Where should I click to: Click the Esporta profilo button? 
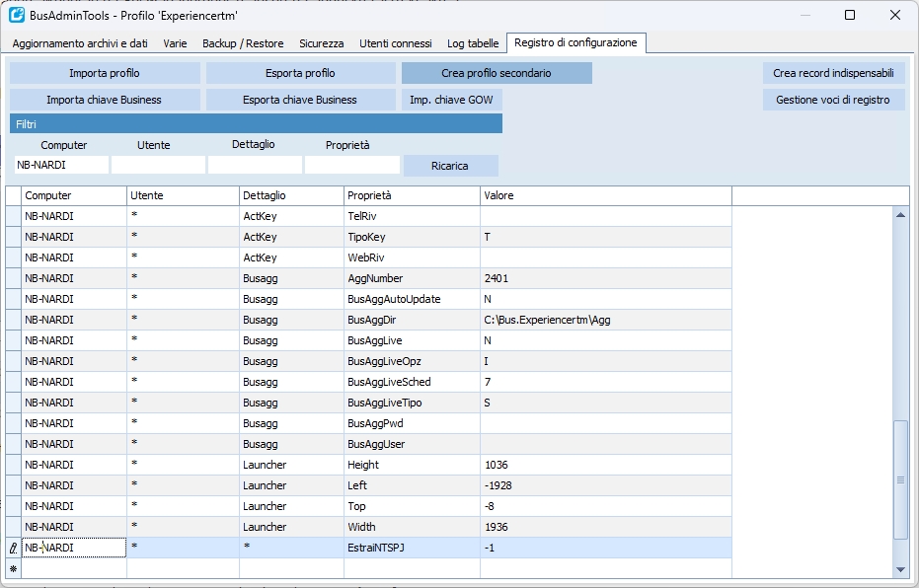tap(300, 73)
